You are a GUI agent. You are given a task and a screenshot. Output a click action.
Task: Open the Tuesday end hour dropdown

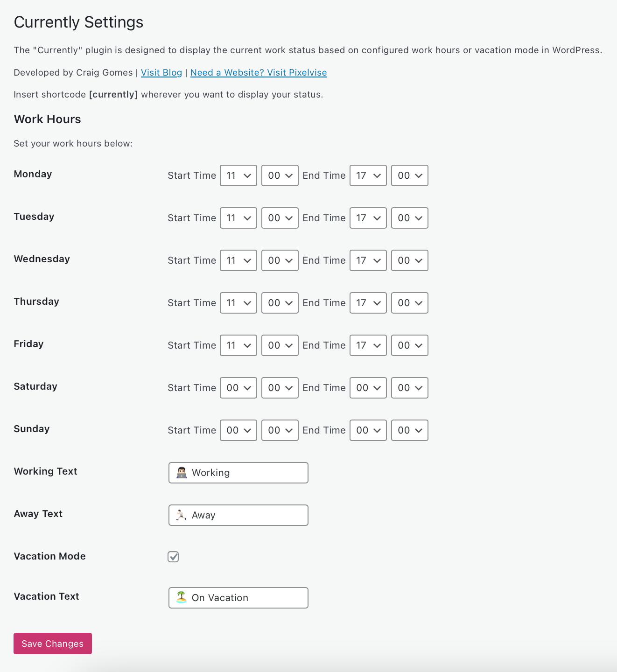click(368, 218)
